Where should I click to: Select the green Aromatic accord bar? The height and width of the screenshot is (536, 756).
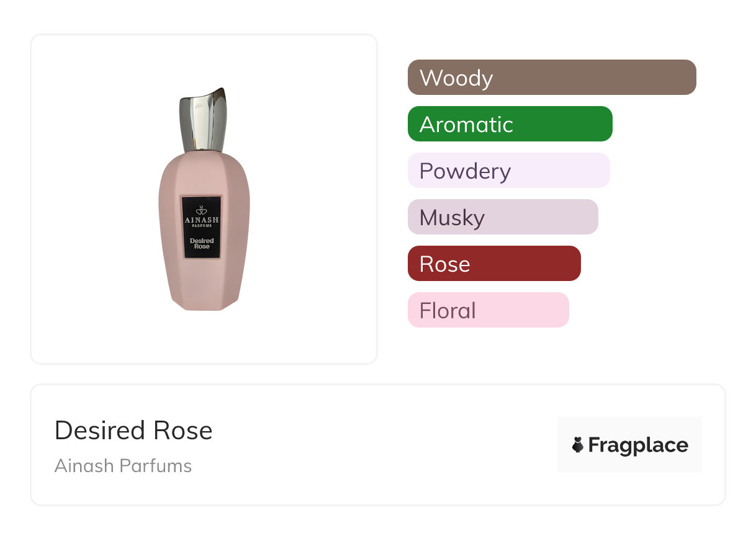pyautogui.click(x=510, y=124)
